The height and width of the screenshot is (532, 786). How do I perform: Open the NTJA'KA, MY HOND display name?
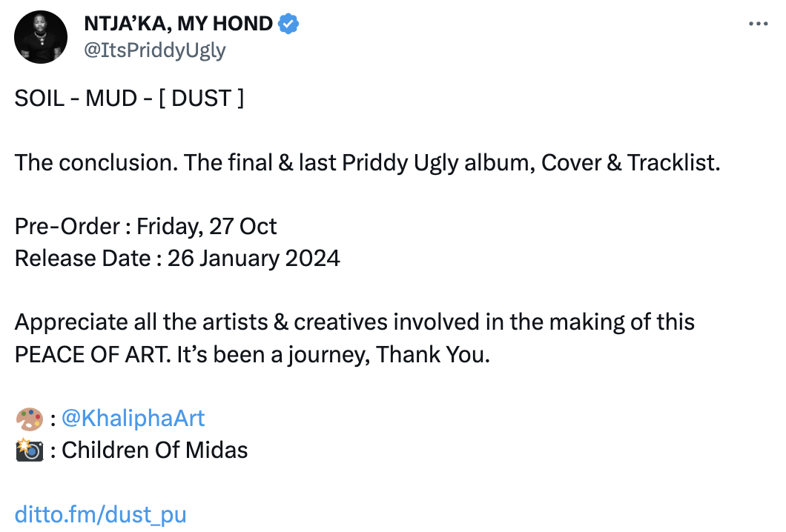tap(179, 24)
